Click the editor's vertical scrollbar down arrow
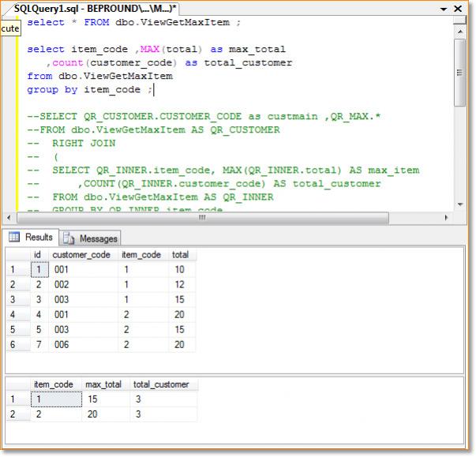 point(460,204)
